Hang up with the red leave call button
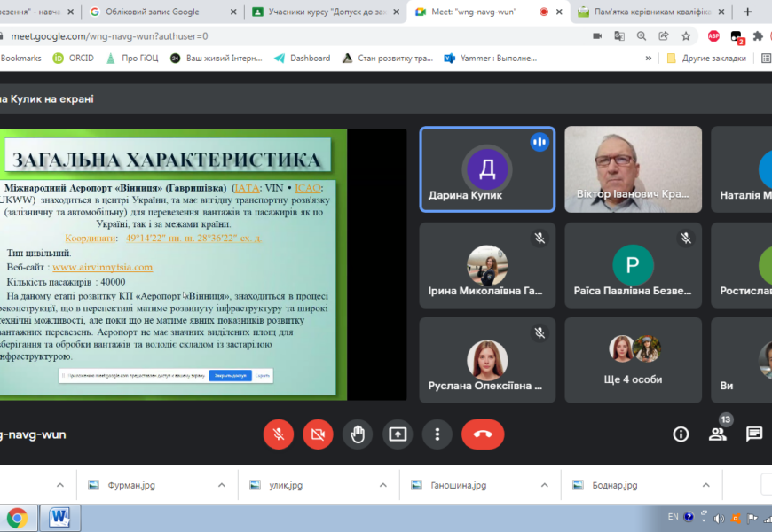 482,434
